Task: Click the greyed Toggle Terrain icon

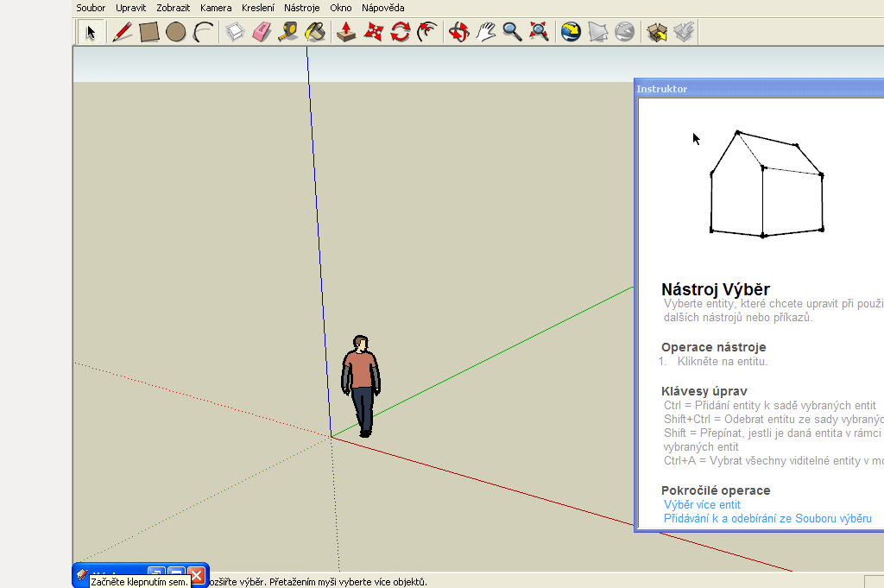Action: [x=598, y=32]
